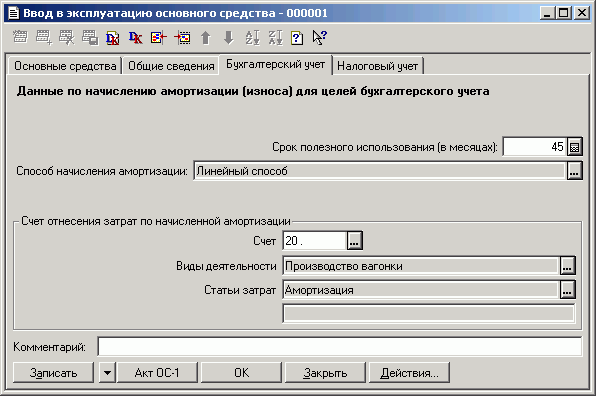Open the Действия... menu button
This screenshot has width=596, height=396.
(409, 373)
